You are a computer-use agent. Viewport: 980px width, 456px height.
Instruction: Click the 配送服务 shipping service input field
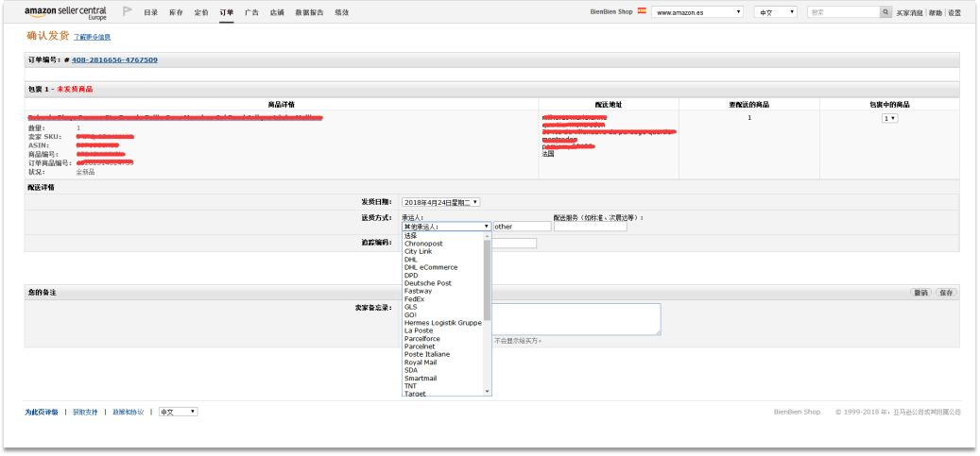[590, 227]
